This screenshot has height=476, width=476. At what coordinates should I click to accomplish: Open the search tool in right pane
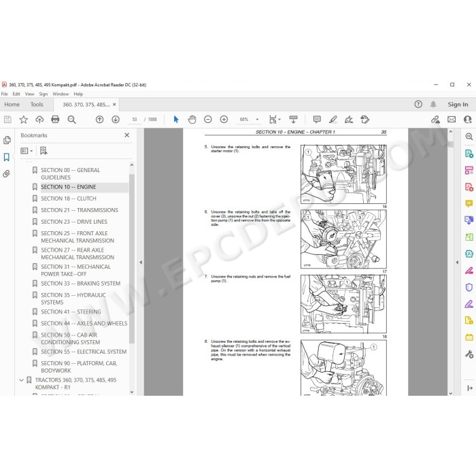pyautogui.click(x=469, y=137)
